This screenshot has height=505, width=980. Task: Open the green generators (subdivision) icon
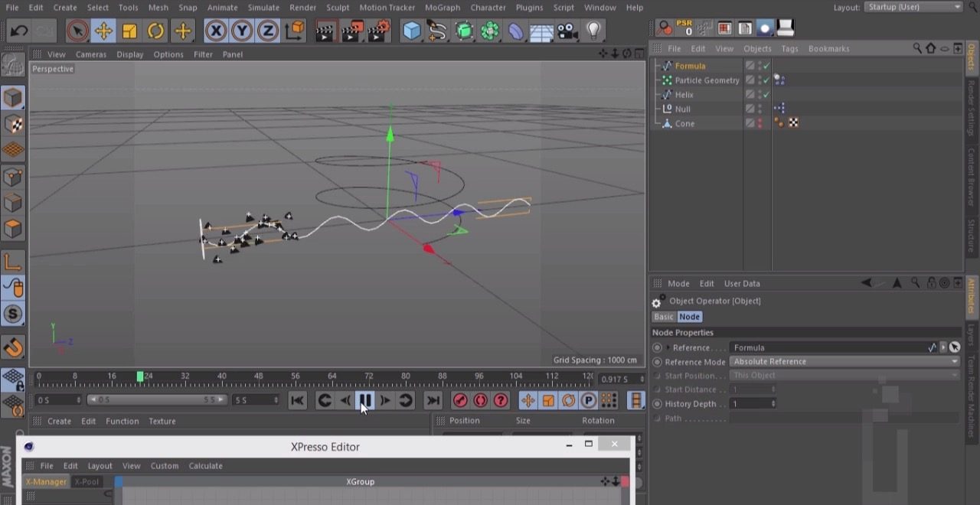click(x=464, y=31)
